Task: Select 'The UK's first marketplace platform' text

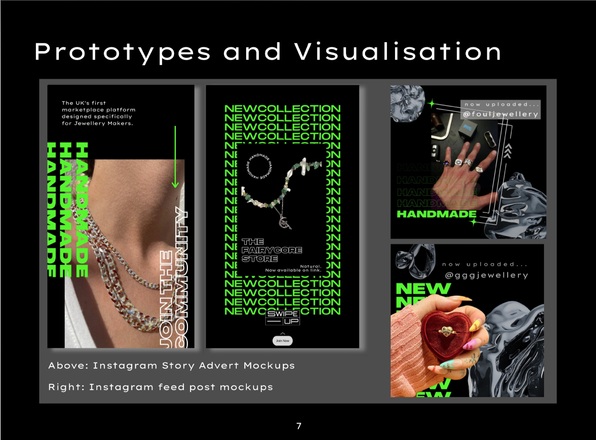Action: click(98, 113)
